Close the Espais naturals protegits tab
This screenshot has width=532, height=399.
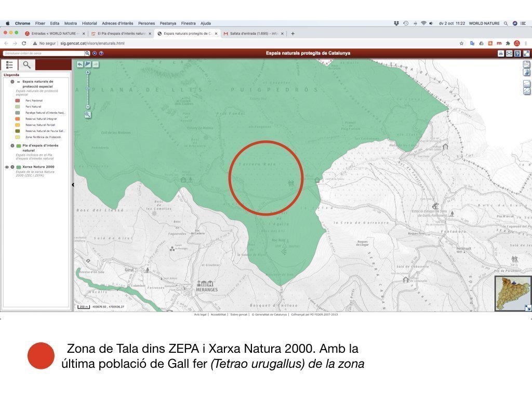(x=216, y=34)
